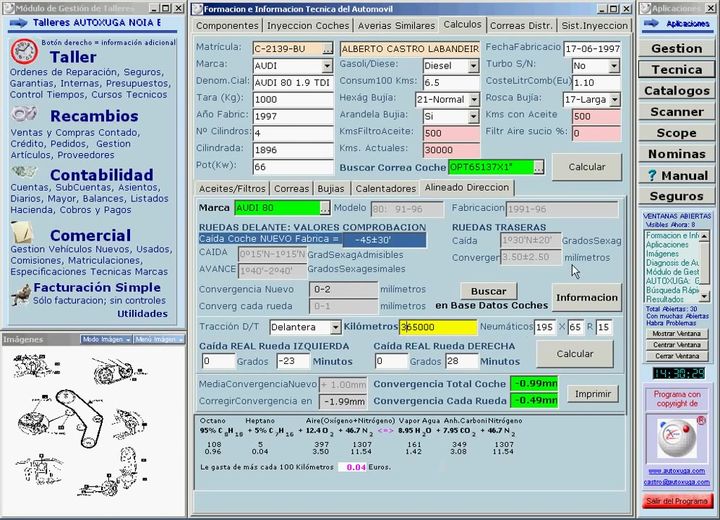Open the Menú Imagen dropdown
The height and width of the screenshot is (520, 720).
point(159,339)
